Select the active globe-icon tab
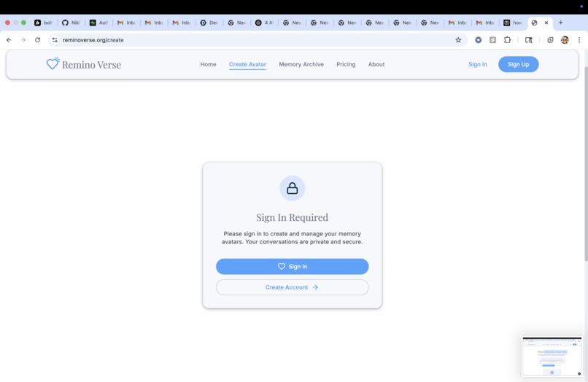Viewport: 588px width, 382px height. click(x=535, y=23)
